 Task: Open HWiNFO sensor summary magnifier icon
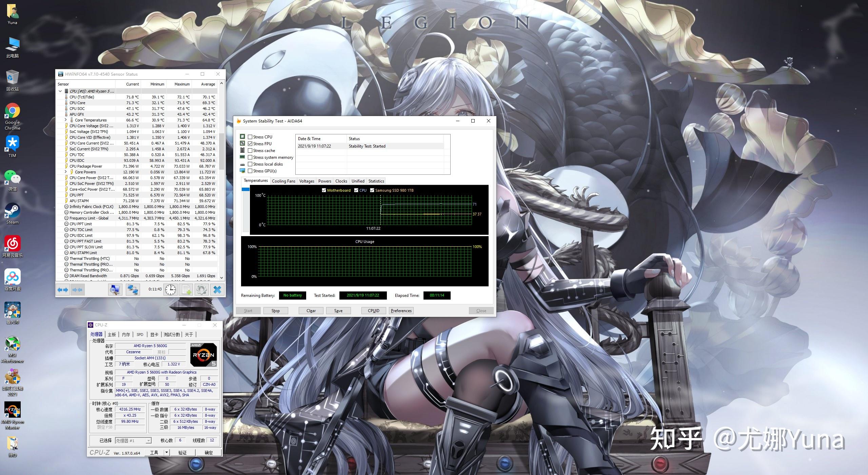(x=115, y=289)
